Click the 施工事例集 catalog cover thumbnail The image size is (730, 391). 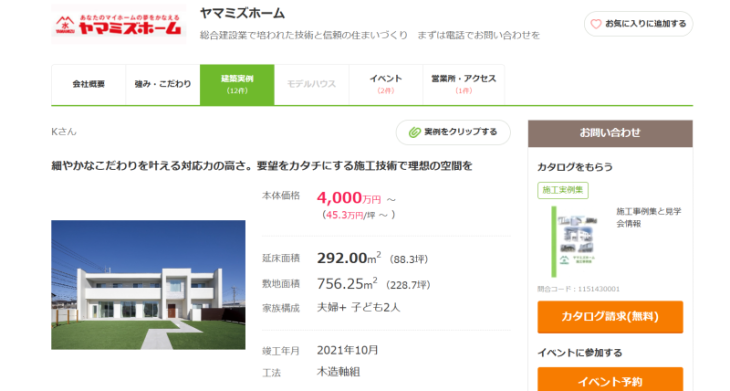pyautogui.click(x=575, y=241)
